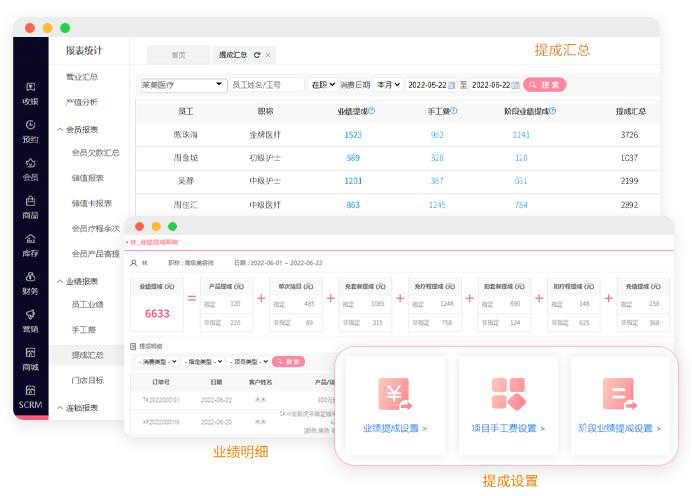This screenshot has height=496, width=692.
Task: Open 门店目标 in the sidebar
Action: pyautogui.click(x=87, y=380)
